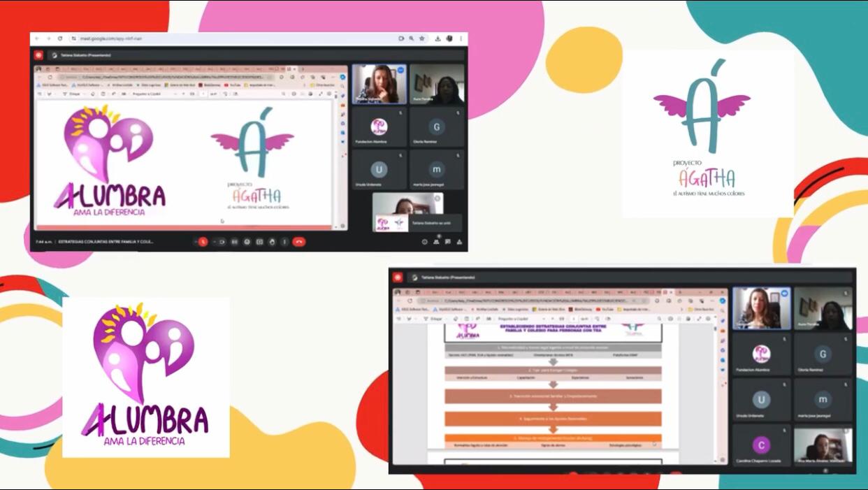Screen dimensions: 868x490
Task: Toggle the camera in the upper Meet window
Action: (x=222, y=242)
